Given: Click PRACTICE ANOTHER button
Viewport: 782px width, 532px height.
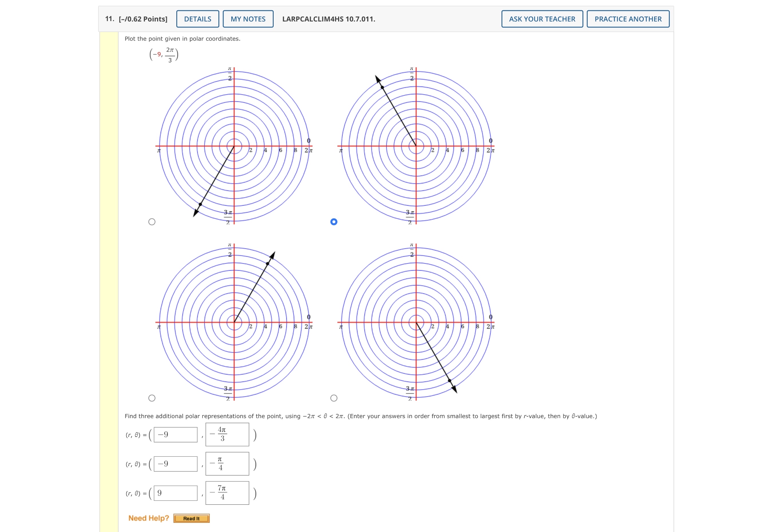Looking at the screenshot, I should tap(628, 19).
